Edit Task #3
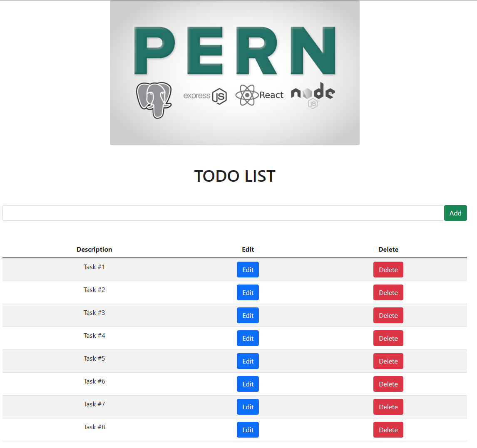 (x=248, y=315)
